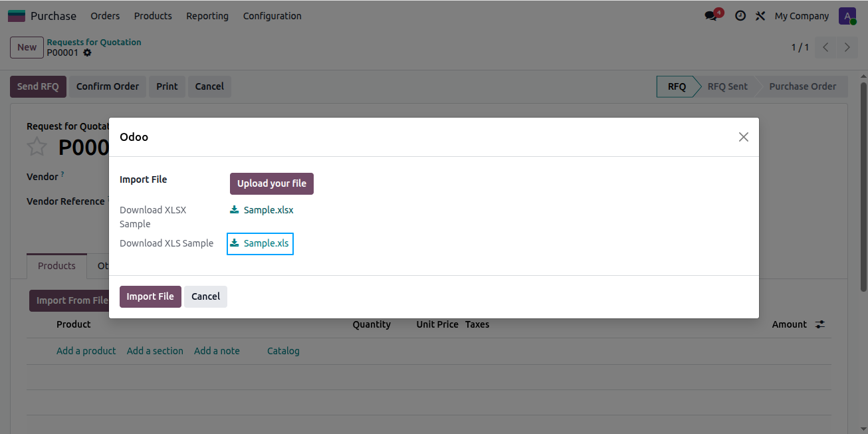Click Cancel in the dialog footer
This screenshot has height=434, width=868.
coord(205,296)
